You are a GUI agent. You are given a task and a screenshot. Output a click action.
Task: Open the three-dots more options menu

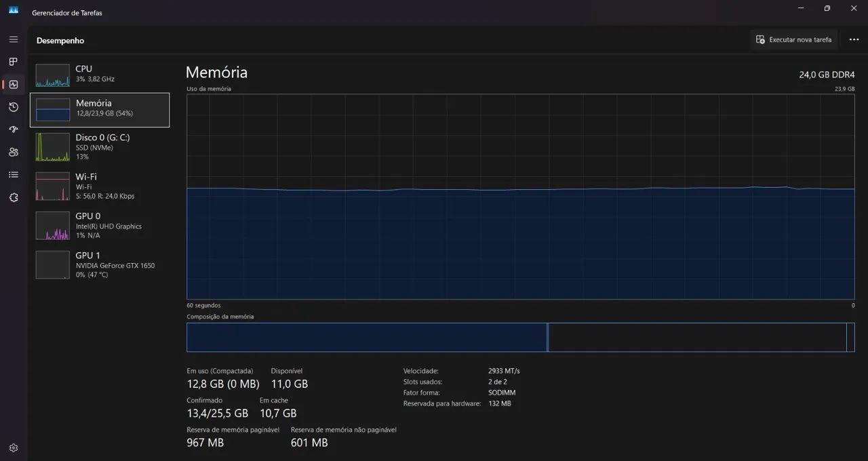click(854, 40)
